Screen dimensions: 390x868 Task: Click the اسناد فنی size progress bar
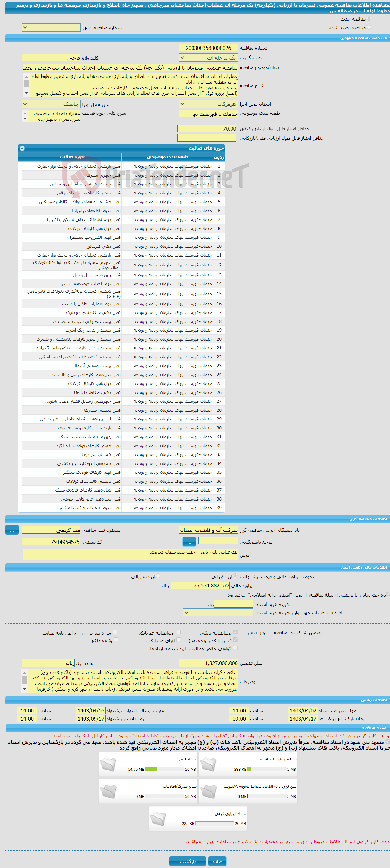coord(165,769)
